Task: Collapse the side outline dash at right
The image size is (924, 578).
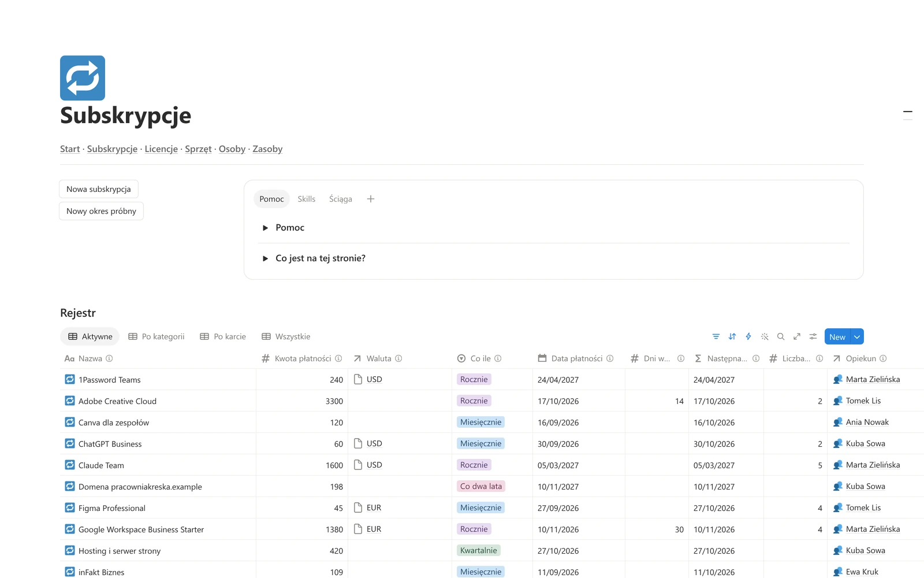Action: coord(908,112)
